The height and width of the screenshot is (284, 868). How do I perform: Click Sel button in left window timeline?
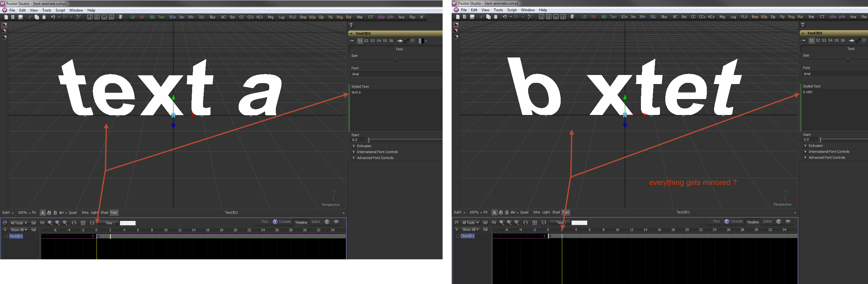[x=33, y=223]
